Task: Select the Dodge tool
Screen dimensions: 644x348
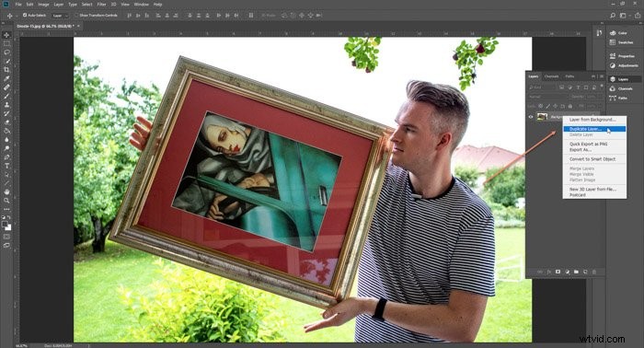Action: coord(6,148)
